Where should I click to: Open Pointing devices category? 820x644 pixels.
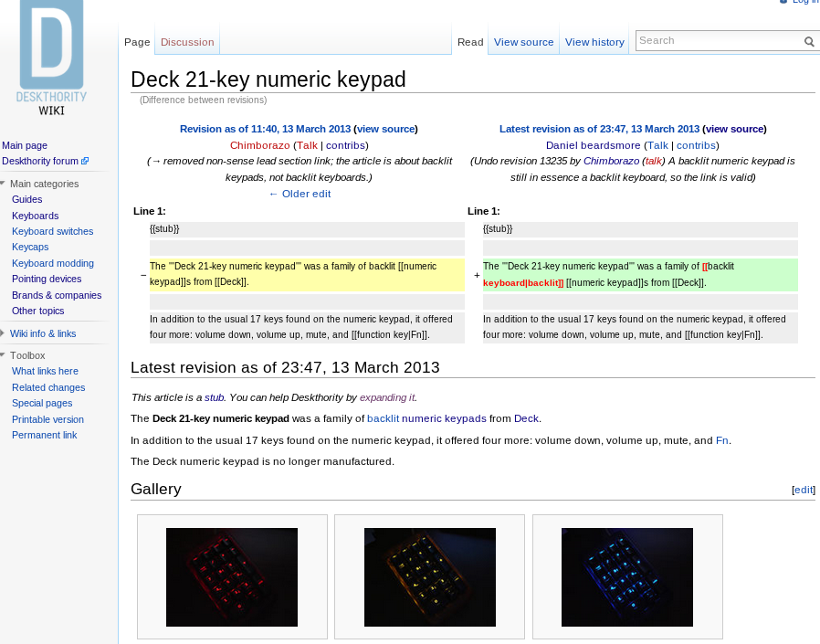47,279
